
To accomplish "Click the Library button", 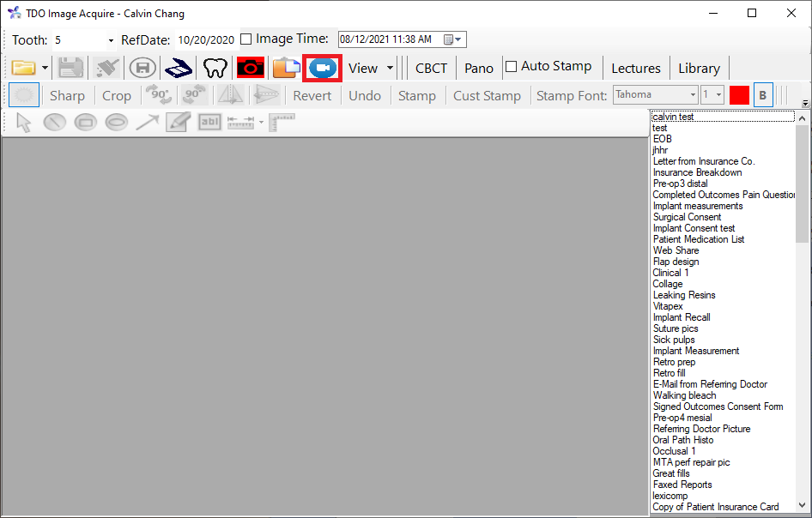I will click(699, 68).
